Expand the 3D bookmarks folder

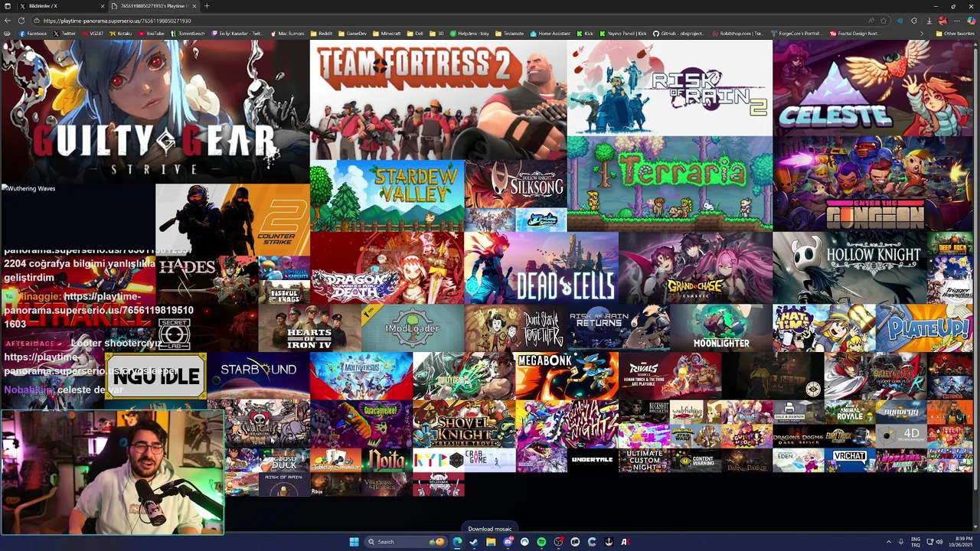pos(436,34)
